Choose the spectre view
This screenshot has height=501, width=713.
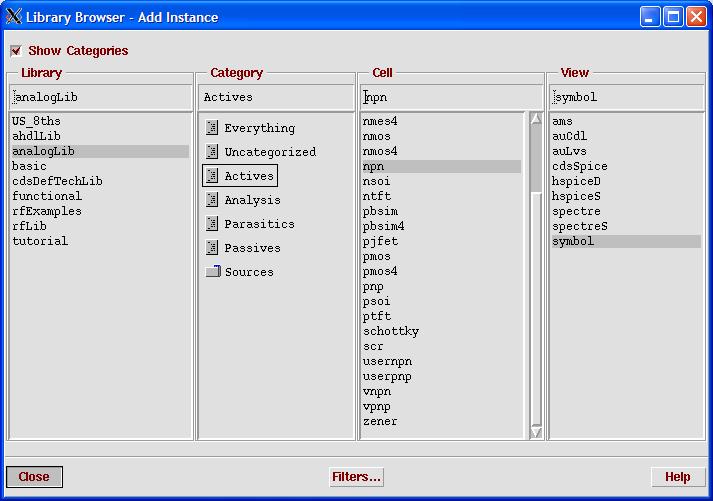[x=573, y=212]
